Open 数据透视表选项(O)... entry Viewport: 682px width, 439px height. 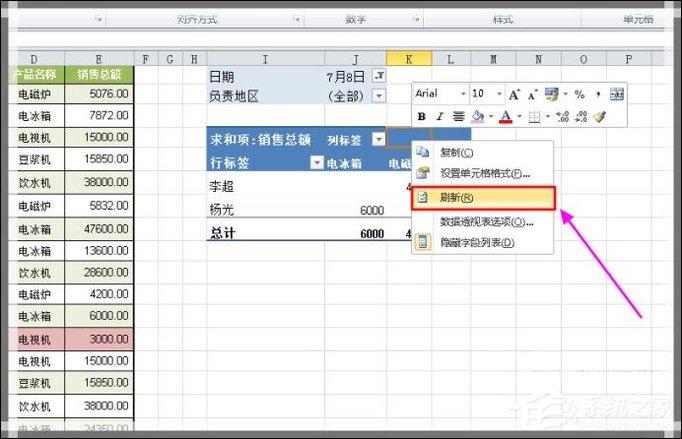[x=482, y=222]
